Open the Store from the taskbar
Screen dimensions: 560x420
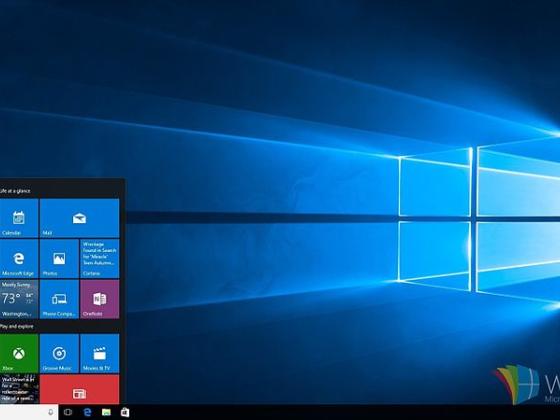(125, 412)
